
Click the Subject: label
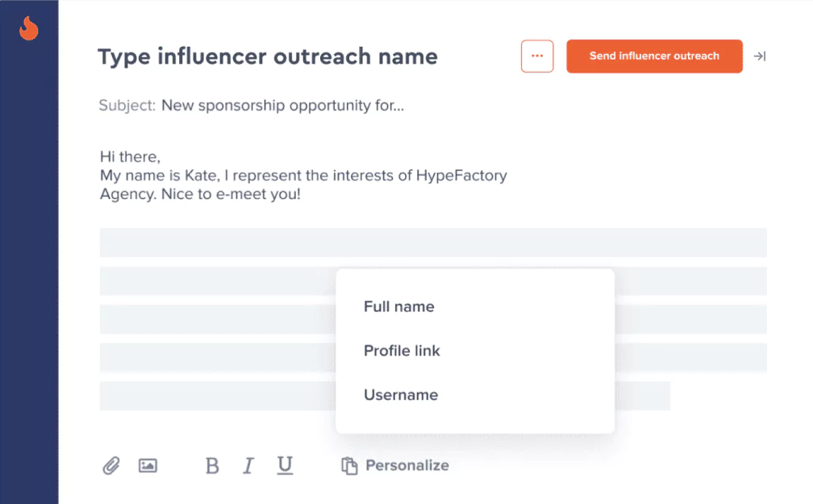(127, 106)
